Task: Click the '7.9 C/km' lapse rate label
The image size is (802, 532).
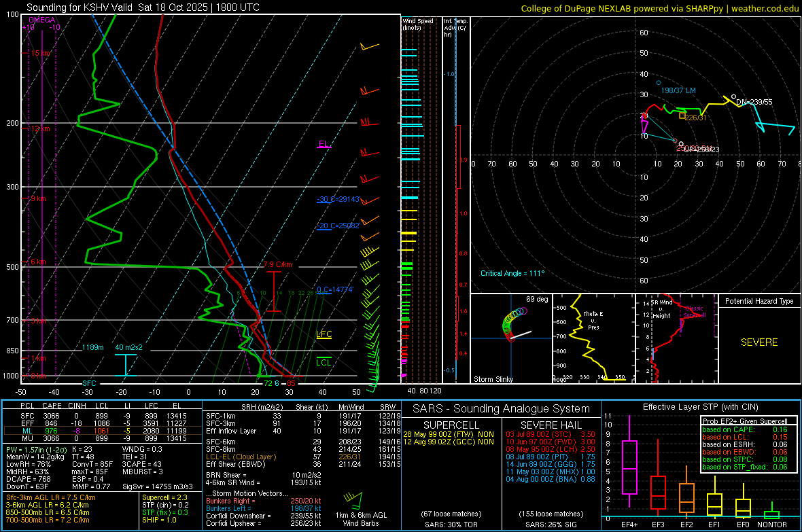Action: click(278, 264)
